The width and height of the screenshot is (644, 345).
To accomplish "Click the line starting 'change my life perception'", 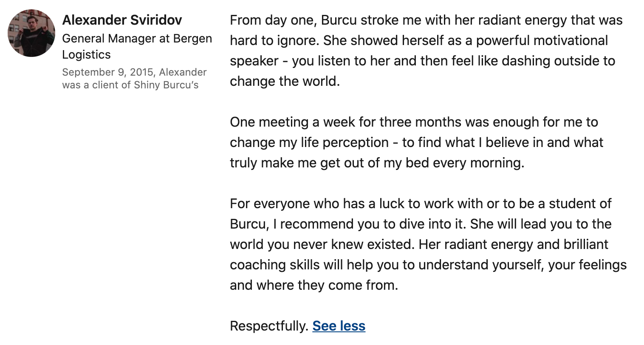I will [x=416, y=143].
